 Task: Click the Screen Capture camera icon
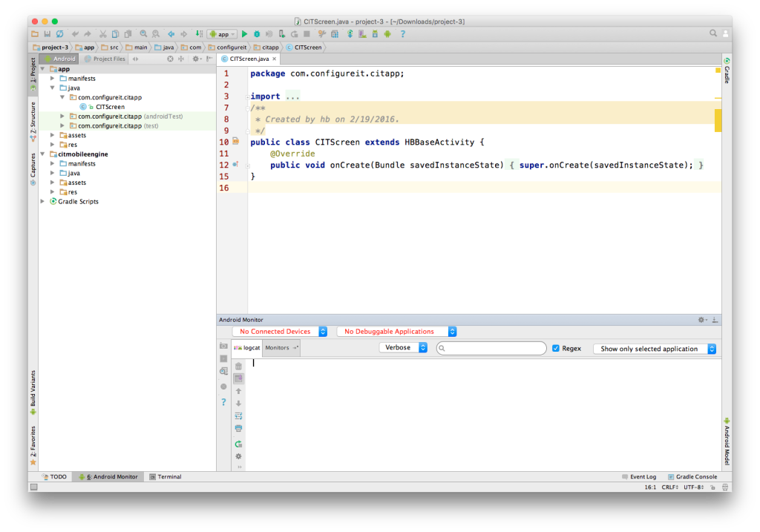click(223, 347)
